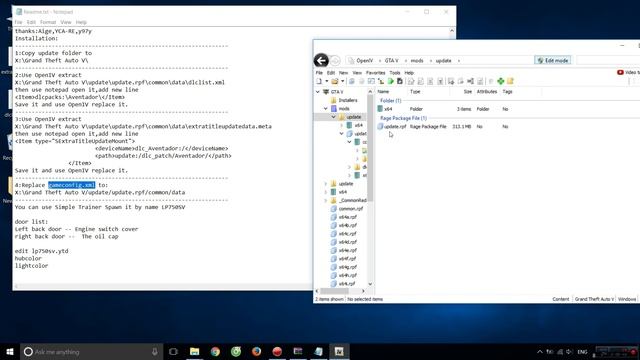The height and width of the screenshot is (360, 640).
Task: Click the ENG language indicator
Action: (582, 352)
